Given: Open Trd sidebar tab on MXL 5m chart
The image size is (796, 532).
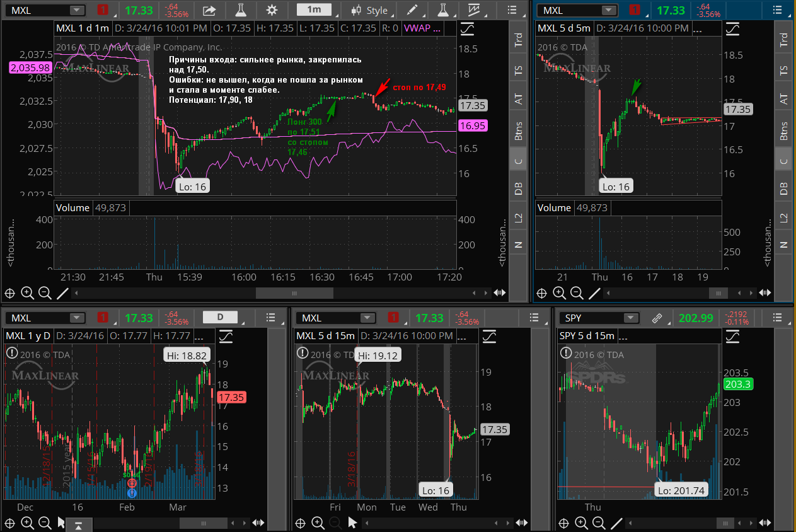Looking at the screenshot, I should pyautogui.click(x=783, y=41).
